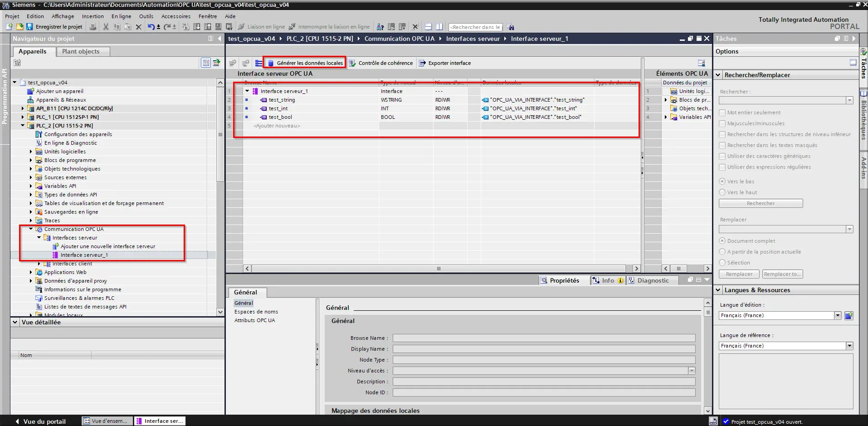Viewport: 868px width, 426px height.
Task: Click the project tree overview icon
Action: point(206,63)
